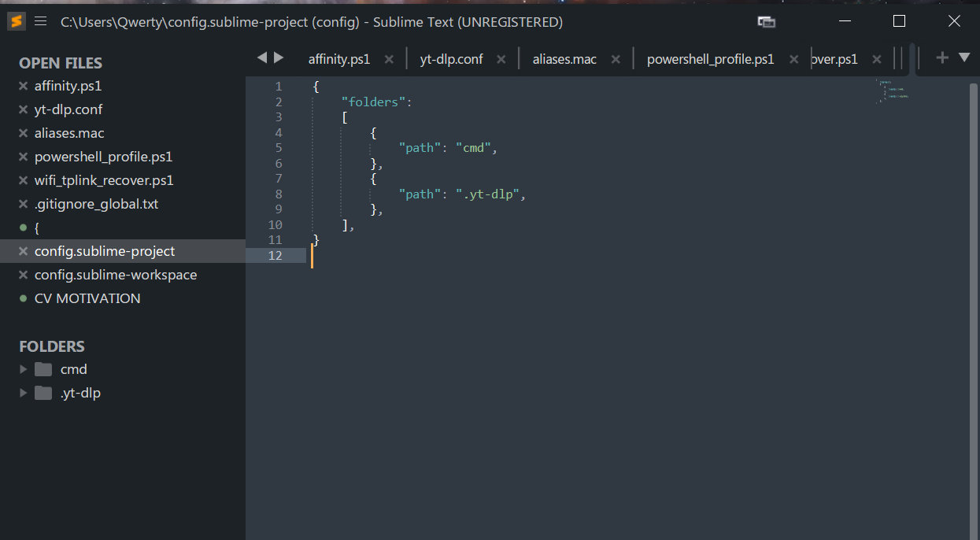
Task: Open the hamburger main menu icon
Action: pos(41,22)
